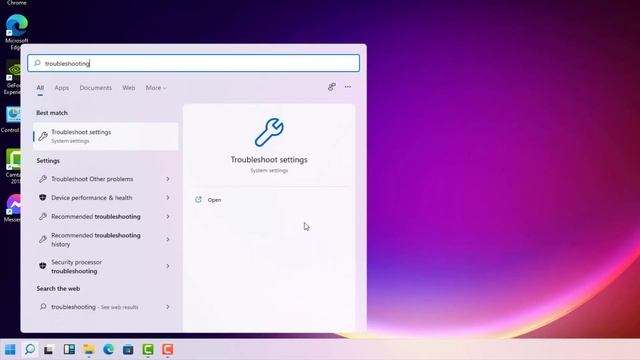Expand Security processor troubleshooting chevron
Image resolution: width=640 pixels, height=360 pixels.
pos(168,266)
